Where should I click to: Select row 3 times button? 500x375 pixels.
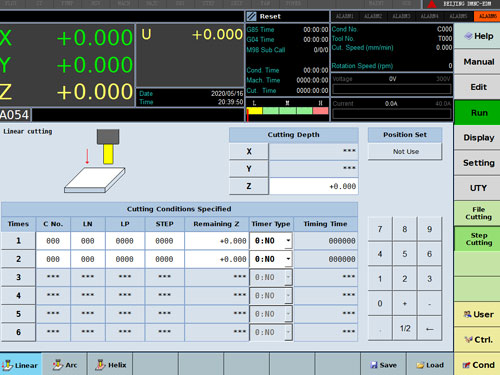coord(18,277)
